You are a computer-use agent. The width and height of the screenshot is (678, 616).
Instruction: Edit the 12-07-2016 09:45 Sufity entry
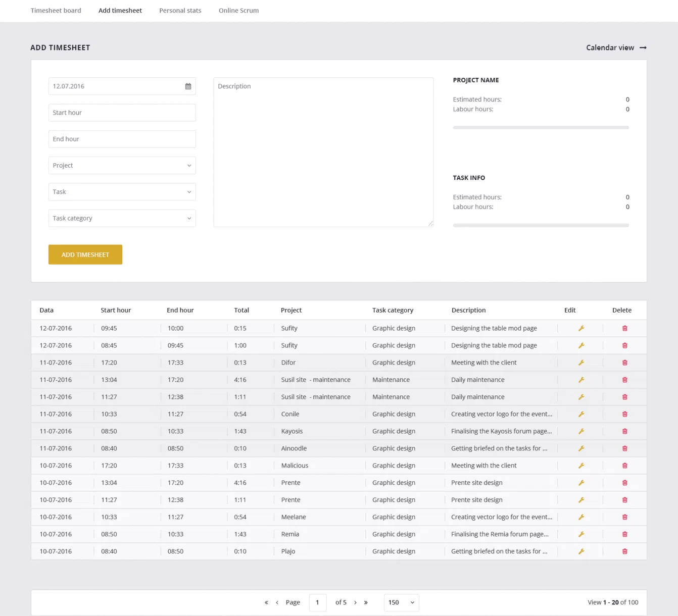[x=582, y=328]
